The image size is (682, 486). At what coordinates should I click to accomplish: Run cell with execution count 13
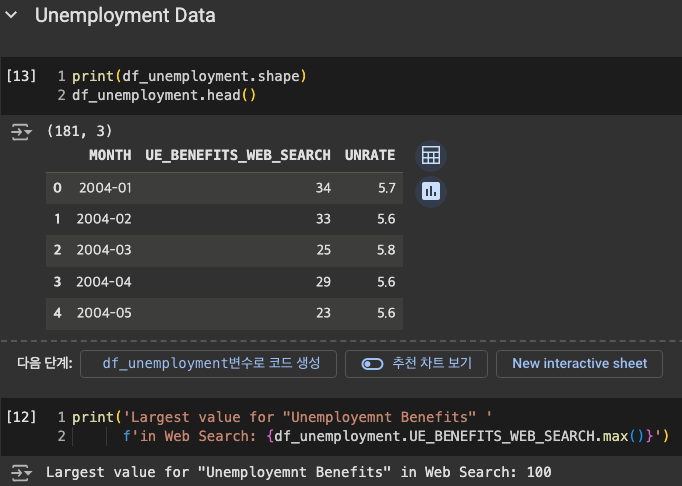pos(21,76)
